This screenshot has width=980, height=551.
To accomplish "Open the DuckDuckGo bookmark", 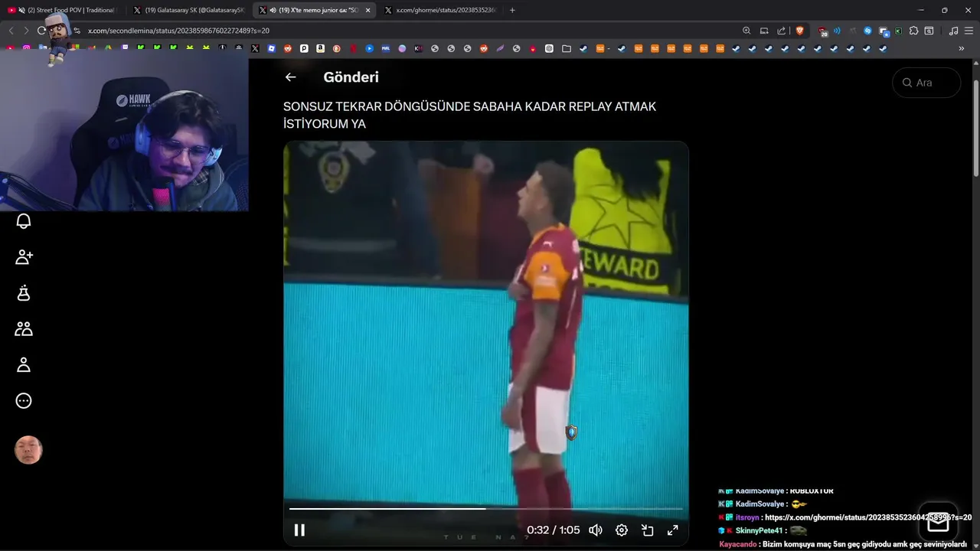I will click(x=337, y=48).
